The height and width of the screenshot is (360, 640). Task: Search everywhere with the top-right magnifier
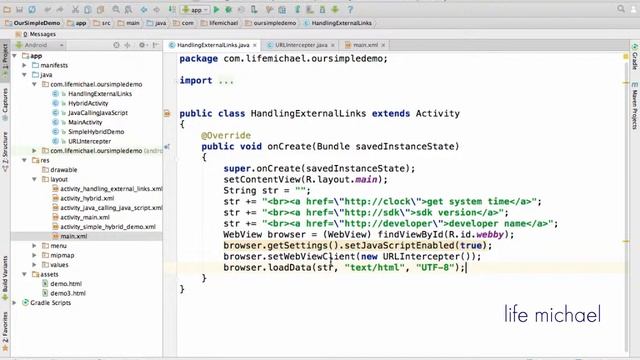(621, 9)
